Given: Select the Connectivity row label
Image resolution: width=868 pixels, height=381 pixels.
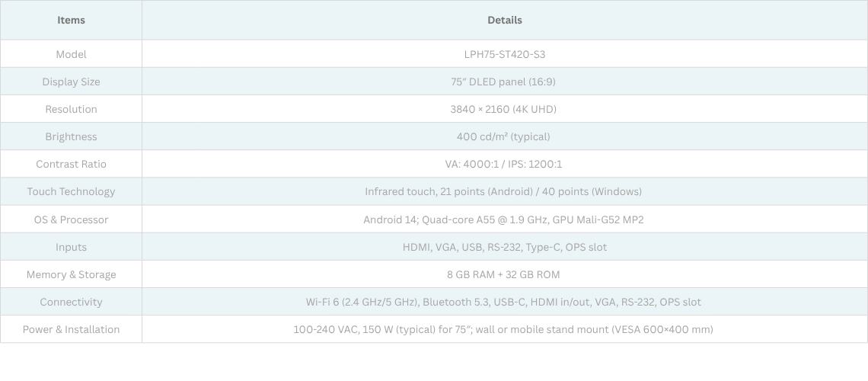Looking at the screenshot, I should click(71, 302).
